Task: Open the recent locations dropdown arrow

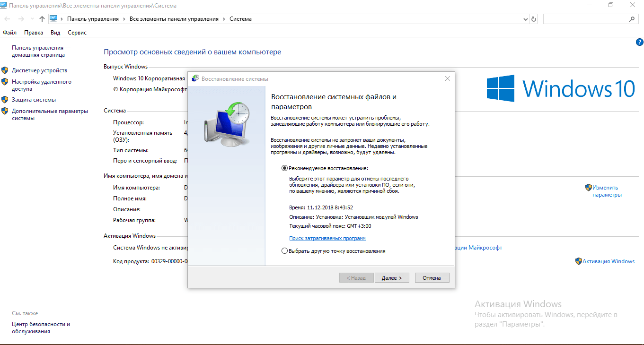Action: click(x=32, y=19)
